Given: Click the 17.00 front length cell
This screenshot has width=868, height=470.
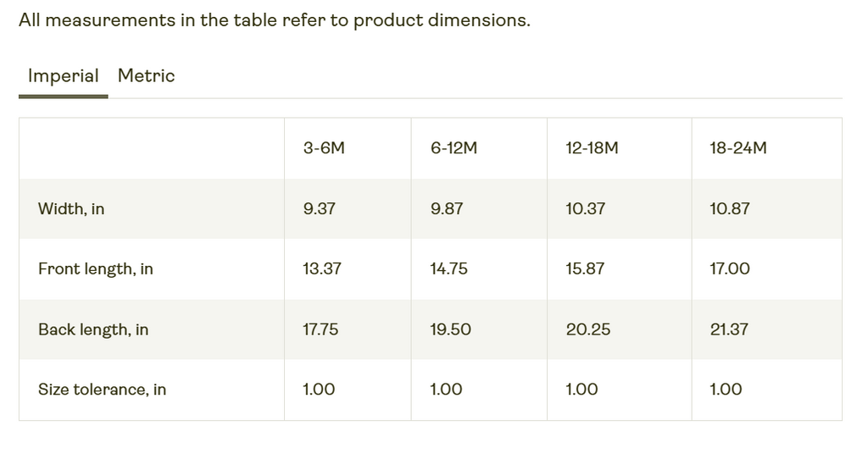Looking at the screenshot, I should point(729,269).
